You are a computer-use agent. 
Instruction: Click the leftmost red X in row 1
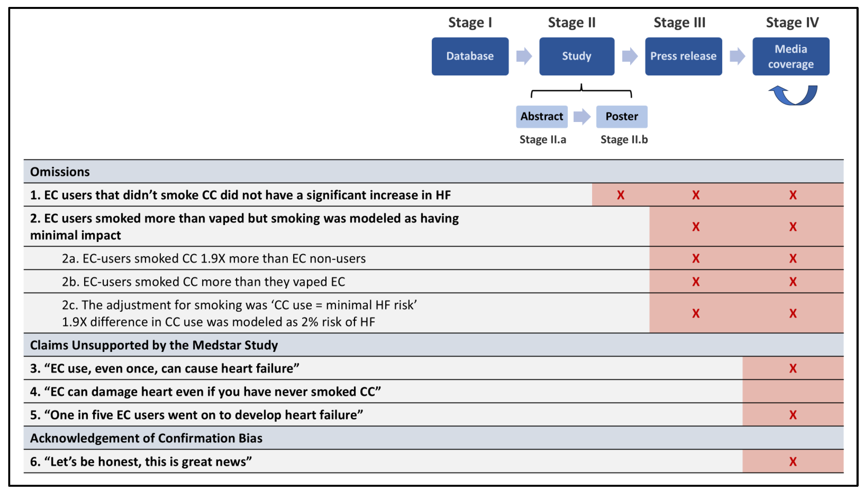click(621, 195)
